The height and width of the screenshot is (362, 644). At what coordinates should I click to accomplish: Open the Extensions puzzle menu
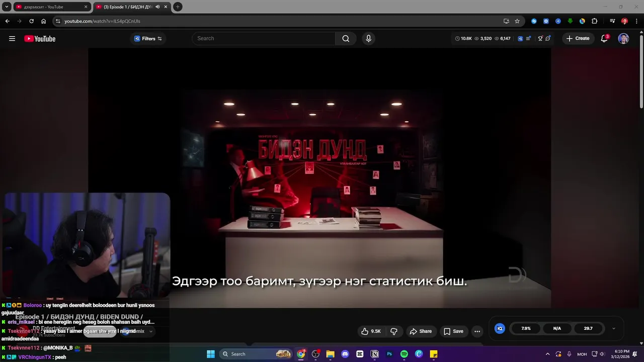pyautogui.click(x=594, y=21)
